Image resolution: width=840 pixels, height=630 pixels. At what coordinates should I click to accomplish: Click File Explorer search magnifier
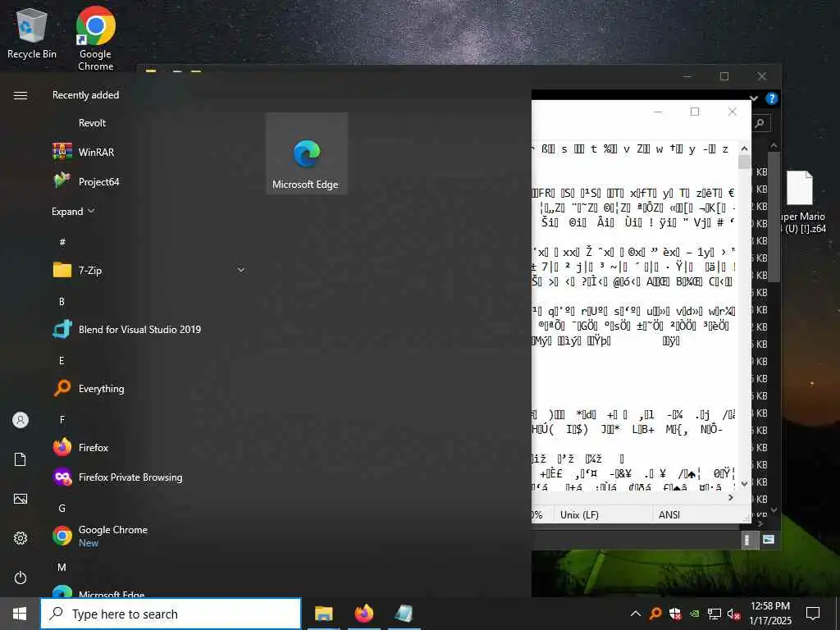(x=760, y=124)
